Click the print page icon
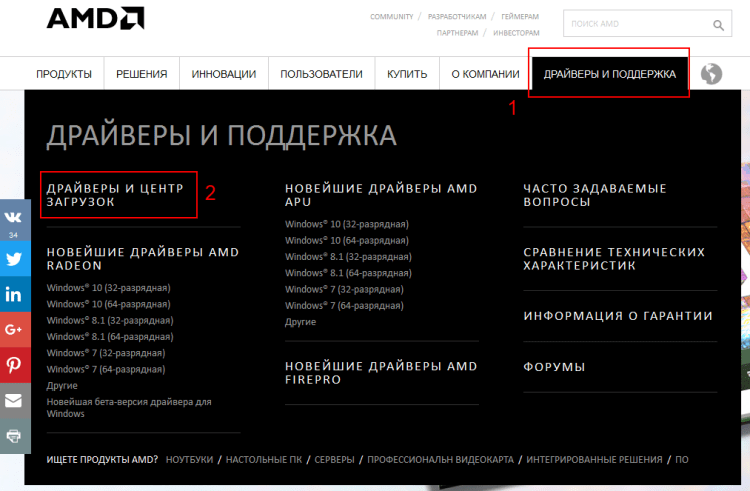 pyautogui.click(x=14, y=436)
